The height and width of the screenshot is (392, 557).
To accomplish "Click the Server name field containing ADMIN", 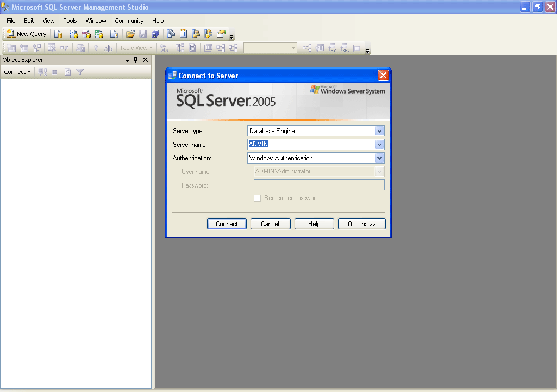I will (x=311, y=144).
